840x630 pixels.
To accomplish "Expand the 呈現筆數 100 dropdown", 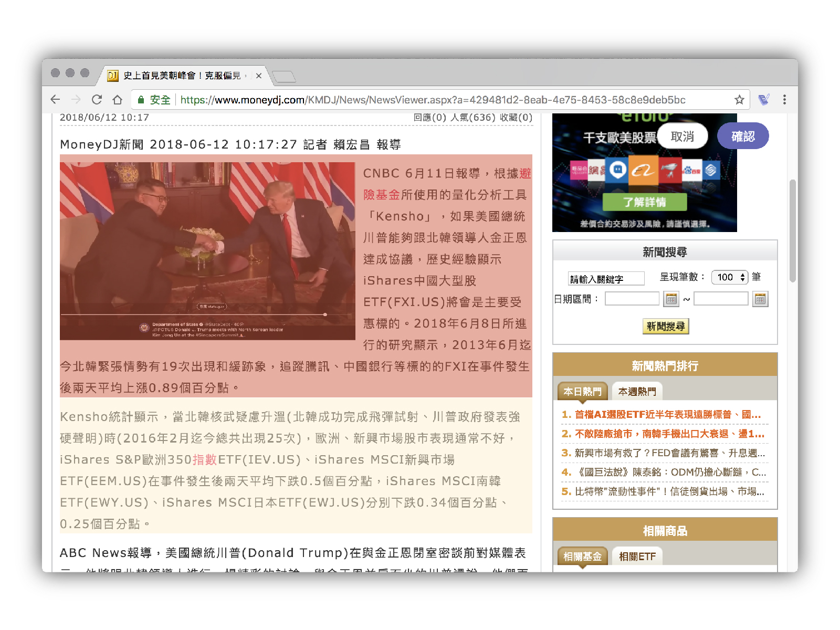I will click(x=729, y=277).
